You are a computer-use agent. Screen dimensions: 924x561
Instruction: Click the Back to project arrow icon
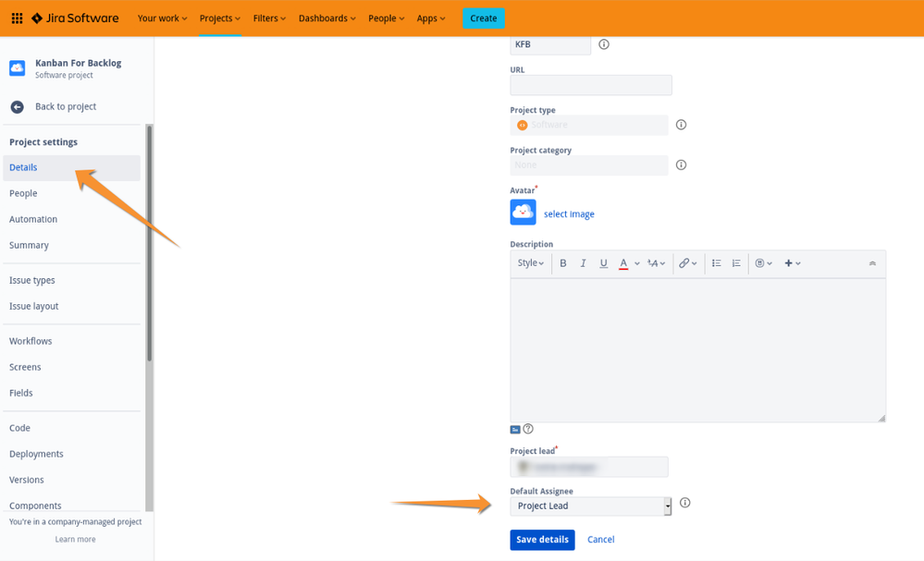pos(17,106)
